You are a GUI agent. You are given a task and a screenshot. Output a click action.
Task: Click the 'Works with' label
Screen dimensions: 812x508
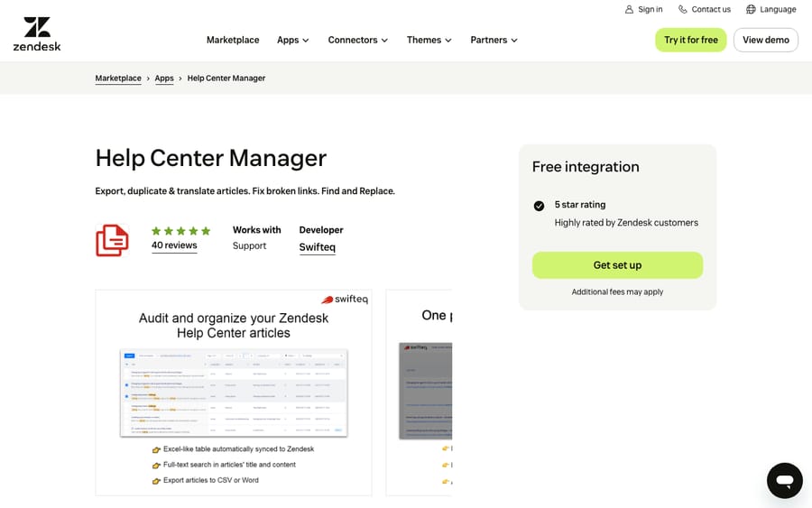pyautogui.click(x=257, y=230)
